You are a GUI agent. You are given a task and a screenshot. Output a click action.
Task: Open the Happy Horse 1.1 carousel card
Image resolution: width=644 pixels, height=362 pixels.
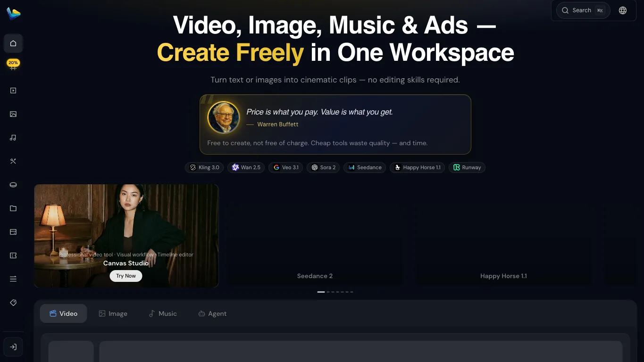click(x=503, y=236)
